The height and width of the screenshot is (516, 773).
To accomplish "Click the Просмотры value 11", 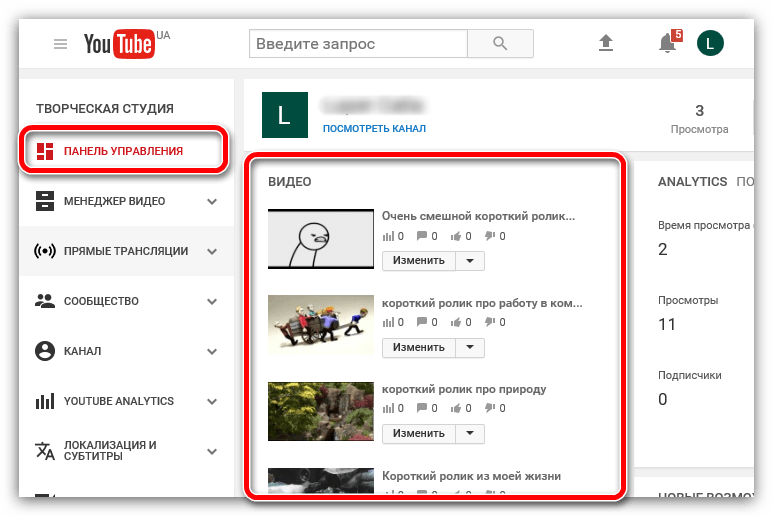I will tap(667, 324).
